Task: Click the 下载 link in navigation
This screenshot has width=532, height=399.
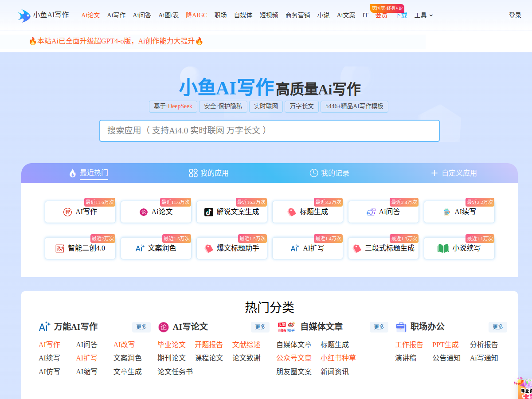Action: tap(401, 16)
